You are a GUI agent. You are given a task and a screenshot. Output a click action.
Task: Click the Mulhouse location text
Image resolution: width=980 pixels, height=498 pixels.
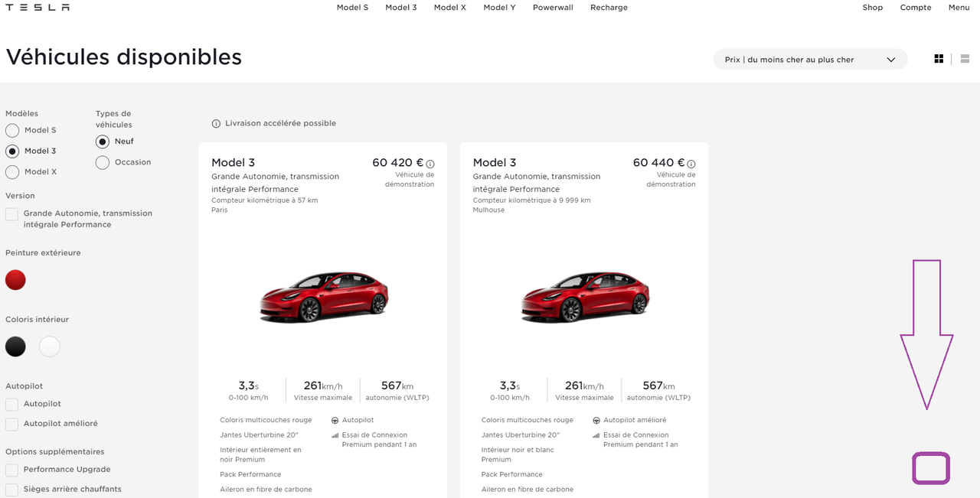pos(488,210)
